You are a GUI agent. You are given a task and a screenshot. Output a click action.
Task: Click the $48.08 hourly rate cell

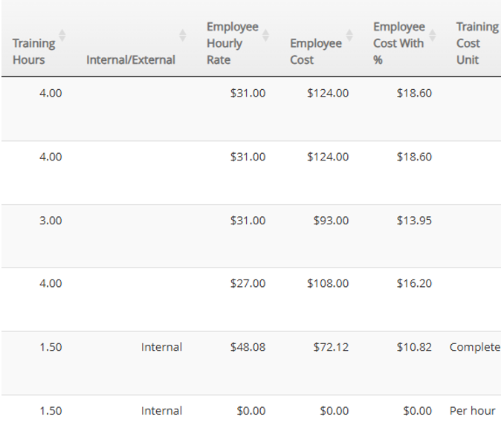tap(248, 347)
